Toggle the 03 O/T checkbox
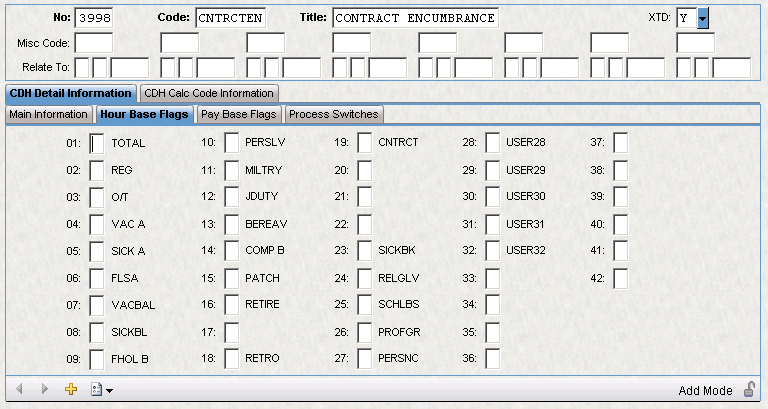 click(x=97, y=197)
